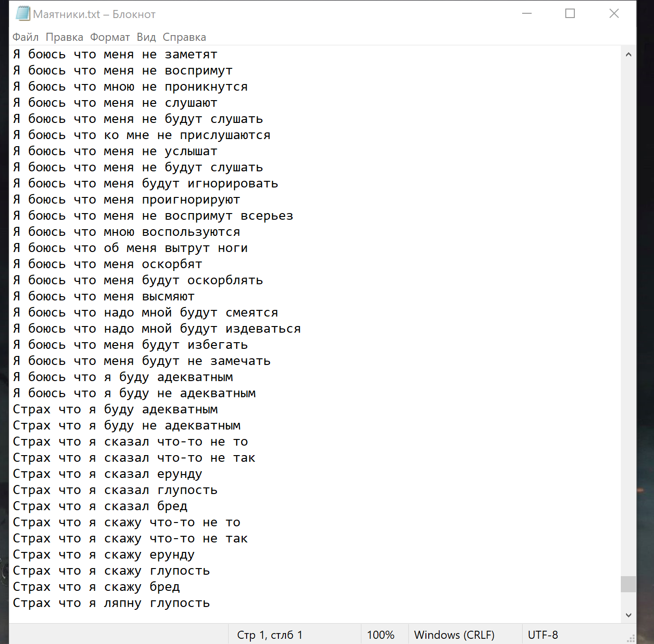Screen dimensions: 654x644
Task: Click line 'Страх что я скажу что-то не так'
Action: (130, 539)
